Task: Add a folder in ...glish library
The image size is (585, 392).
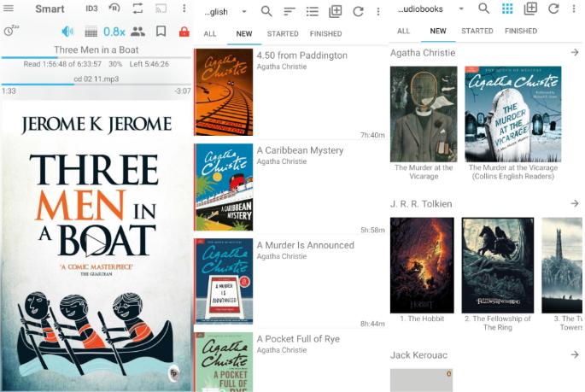Action: pos(336,11)
